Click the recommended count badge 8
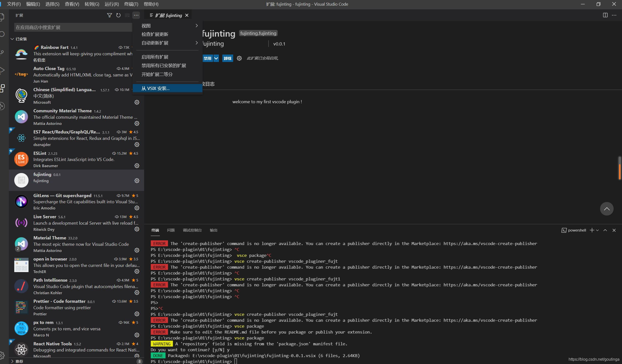Viewport: 622px width, 364px height. pos(139,361)
